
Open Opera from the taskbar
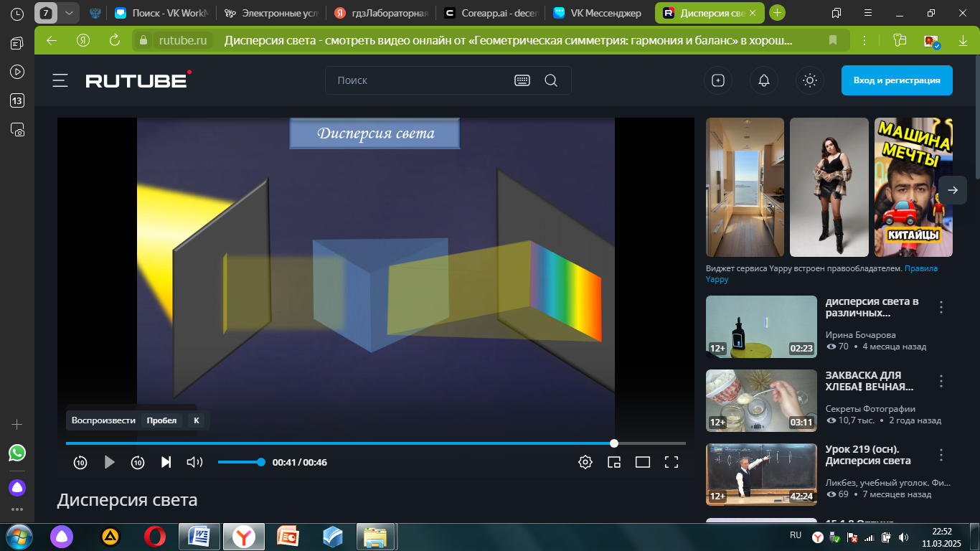click(x=155, y=537)
